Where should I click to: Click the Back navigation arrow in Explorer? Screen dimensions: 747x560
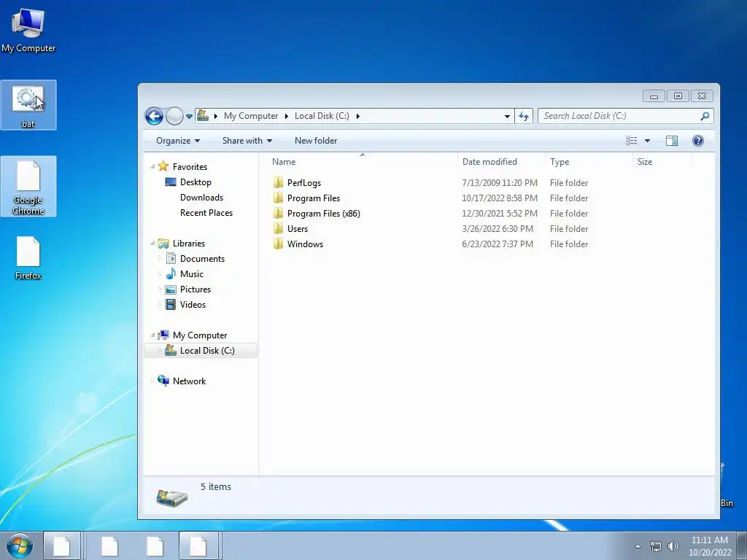click(x=155, y=116)
